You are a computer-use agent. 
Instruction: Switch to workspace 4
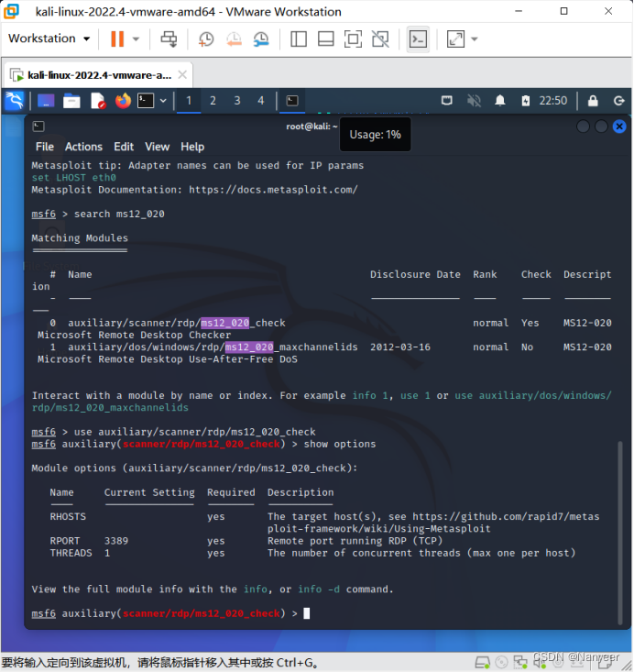point(261,101)
